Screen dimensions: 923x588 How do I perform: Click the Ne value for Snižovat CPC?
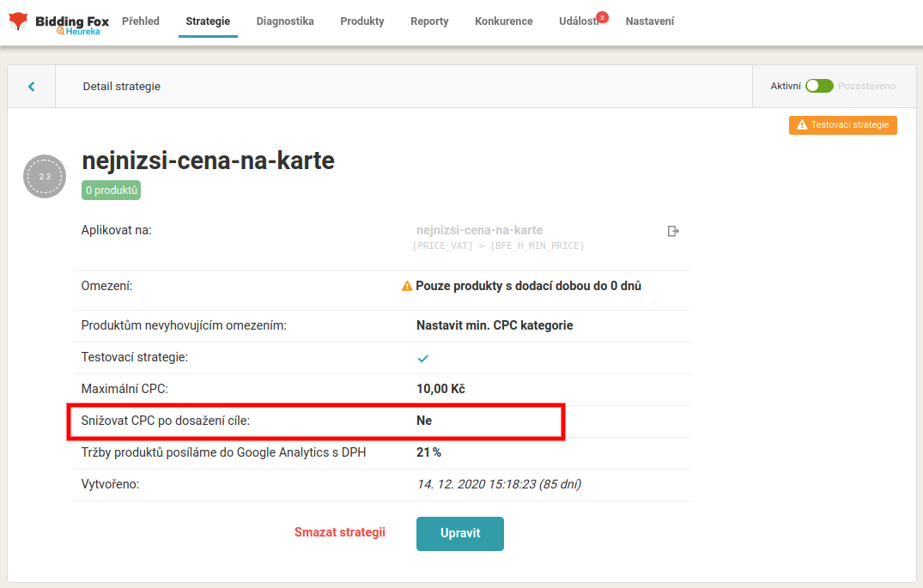(424, 421)
